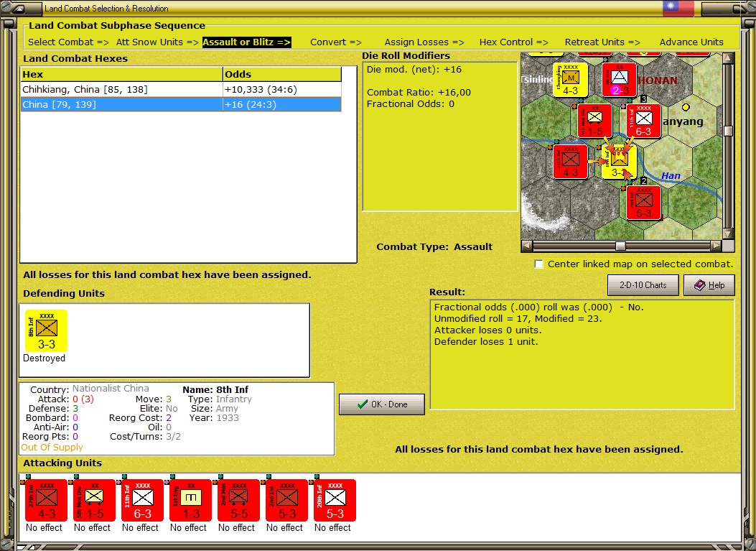
Task: Click the Hex Control subphase label
Action: click(x=513, y=42)
